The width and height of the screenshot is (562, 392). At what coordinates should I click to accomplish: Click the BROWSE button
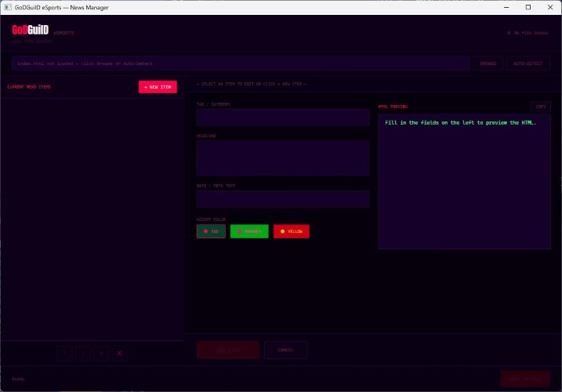488,64
